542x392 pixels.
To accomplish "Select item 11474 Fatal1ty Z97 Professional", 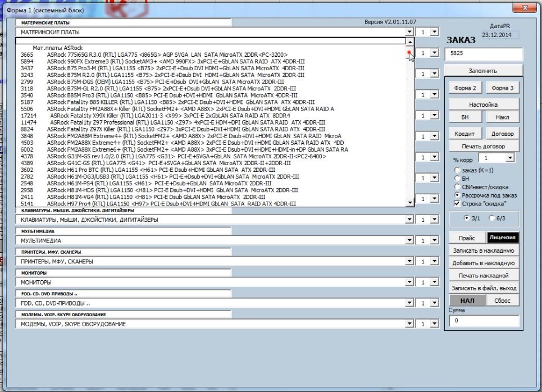I will (x=210, y=122).
